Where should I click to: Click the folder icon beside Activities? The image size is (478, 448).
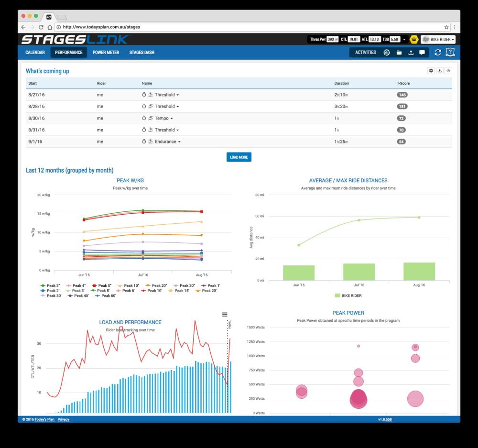[399, 53]
